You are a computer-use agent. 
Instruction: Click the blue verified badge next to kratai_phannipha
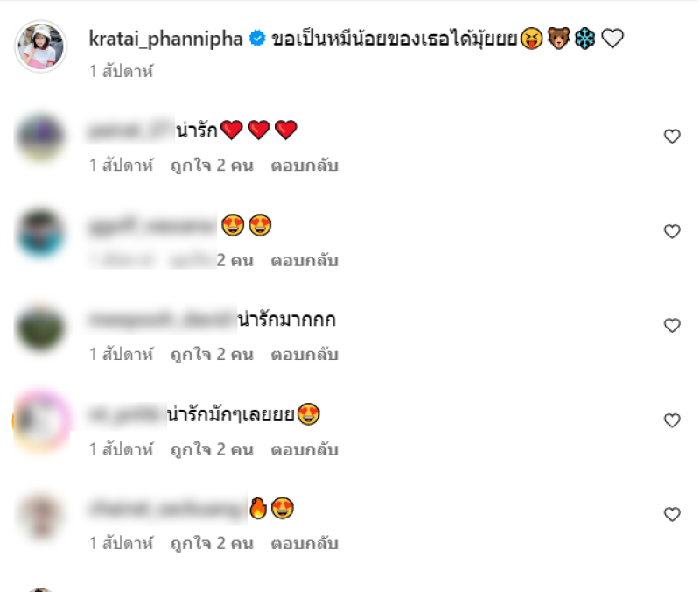[257, 38]
